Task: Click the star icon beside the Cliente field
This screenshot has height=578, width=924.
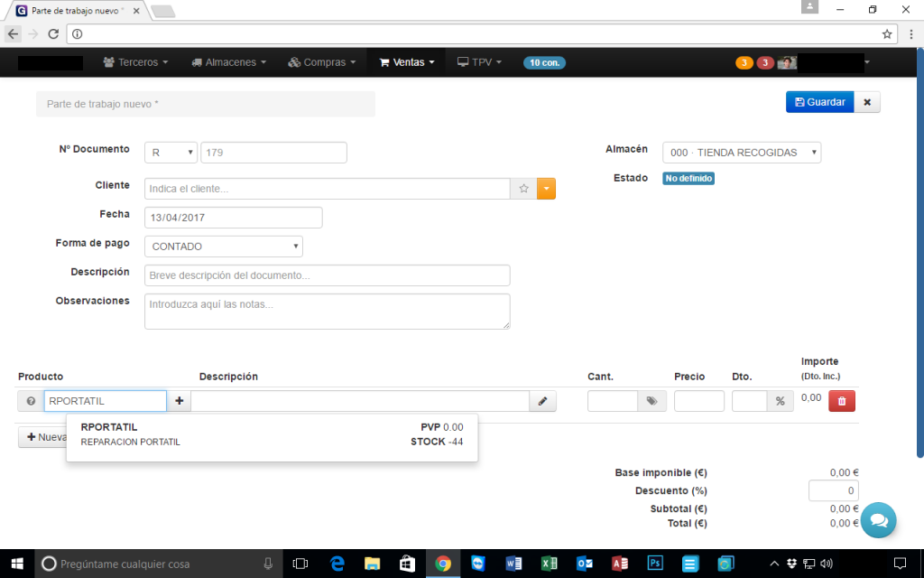Action: click(x=523, y=189)
